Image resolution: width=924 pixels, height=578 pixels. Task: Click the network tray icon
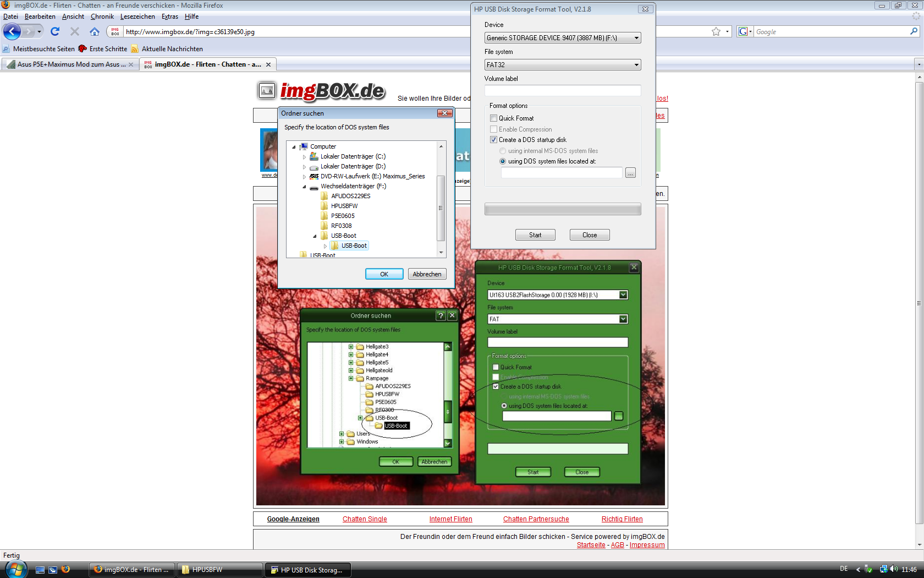(x=883, y=569)
